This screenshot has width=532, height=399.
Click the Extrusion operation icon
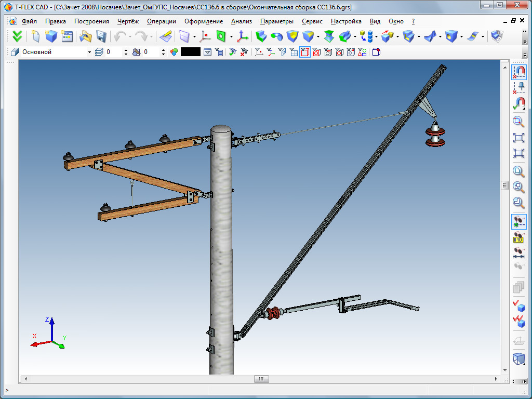click(x=261, y=36)
